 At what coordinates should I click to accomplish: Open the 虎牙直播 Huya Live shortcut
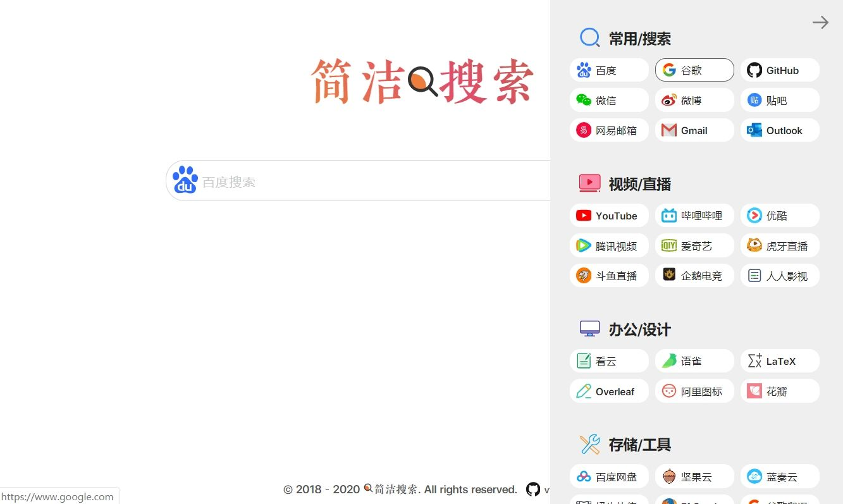(x=779, y=245)
